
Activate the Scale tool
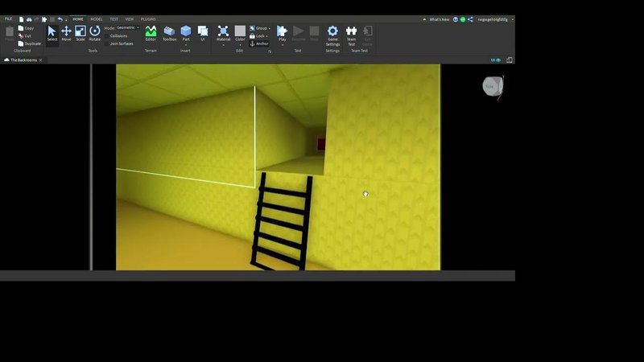[80, 34]
